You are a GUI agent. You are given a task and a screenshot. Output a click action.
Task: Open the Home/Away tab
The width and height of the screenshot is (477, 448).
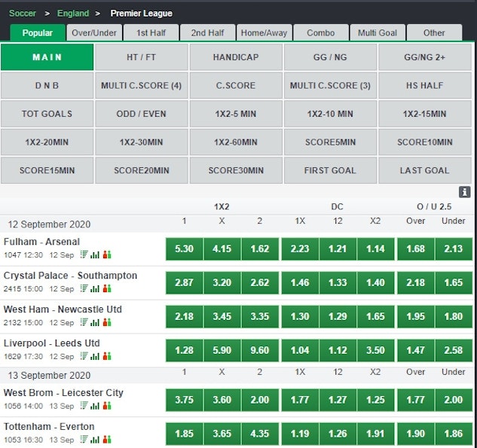[x=264, y=32]
